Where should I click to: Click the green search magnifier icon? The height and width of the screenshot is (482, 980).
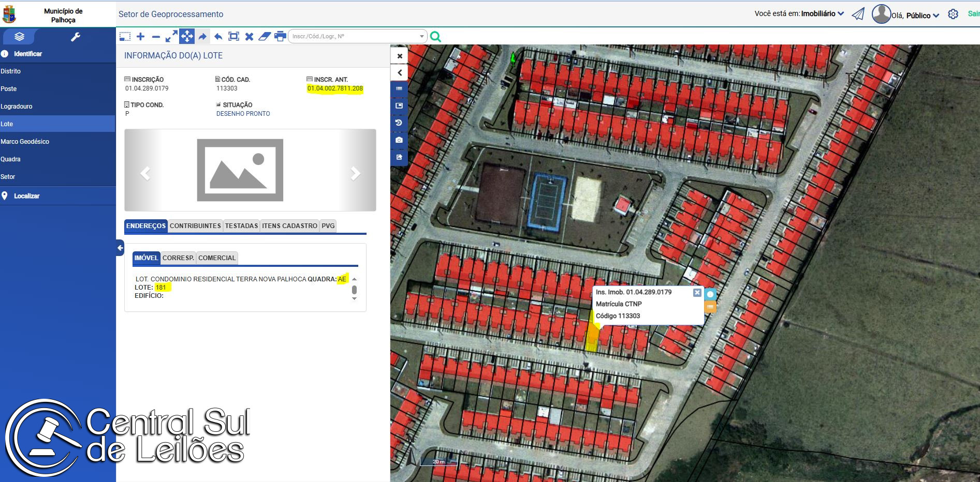pos(435,36)
